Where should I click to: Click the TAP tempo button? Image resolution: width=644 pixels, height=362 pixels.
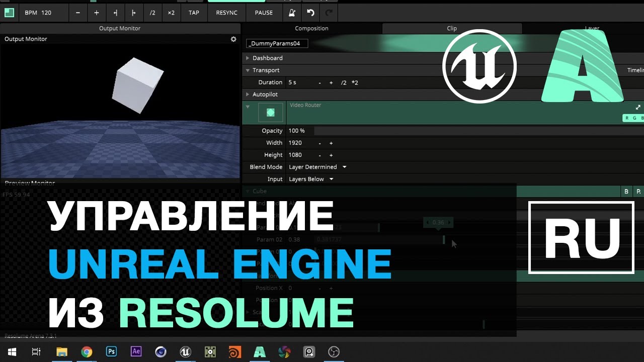click(x=194, y=13)
